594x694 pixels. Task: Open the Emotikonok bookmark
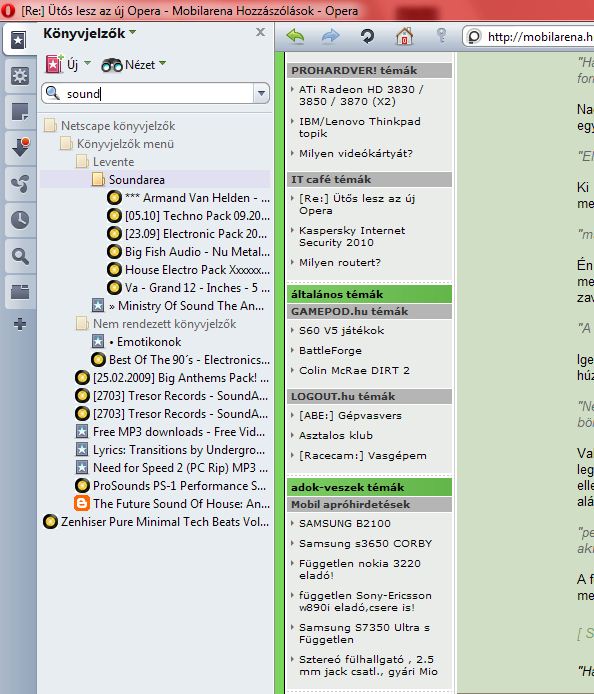137,342
